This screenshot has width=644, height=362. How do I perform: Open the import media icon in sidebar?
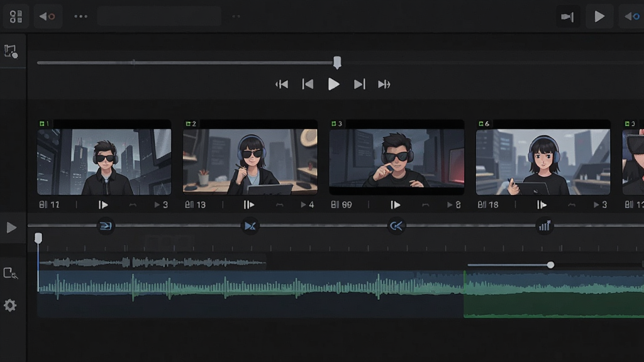10,273
